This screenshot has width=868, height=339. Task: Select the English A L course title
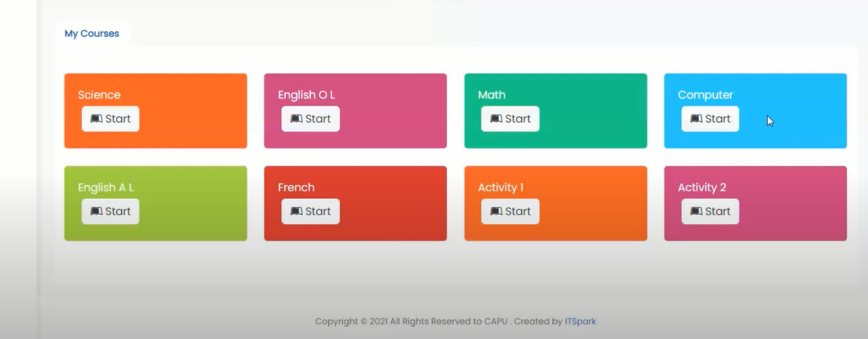[106, 187]
